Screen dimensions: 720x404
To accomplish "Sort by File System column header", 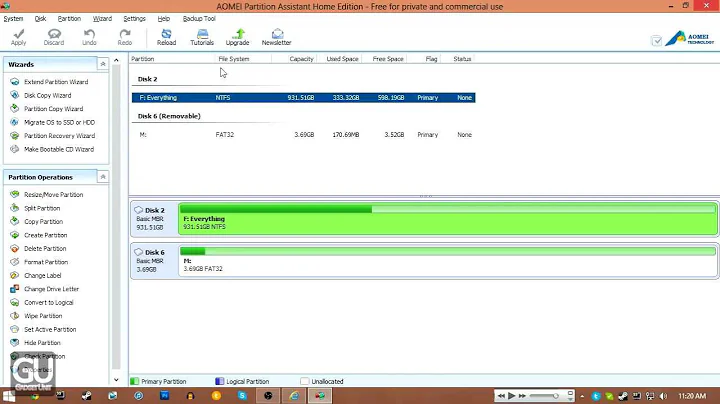I will coord(243,59).
